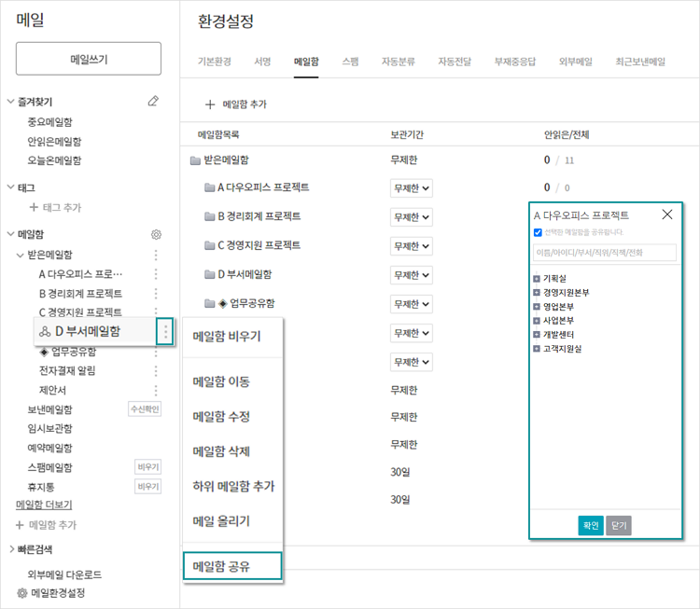700x609 pixels.
Task: Open the gear settings icon next to 메일함
Action: [x=156, y=234]
